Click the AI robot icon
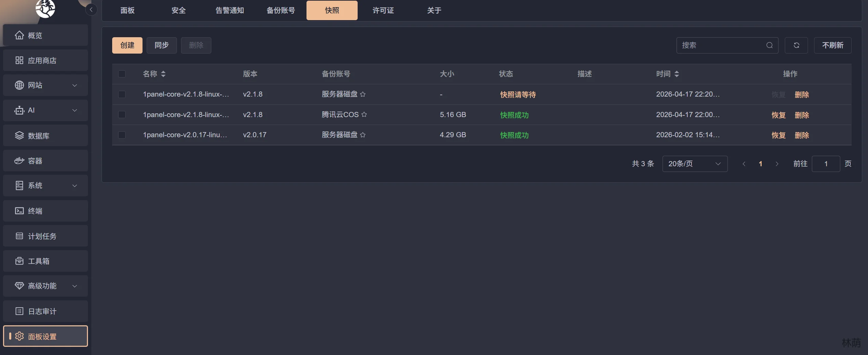The image size is (868, 355). (19, 110)
